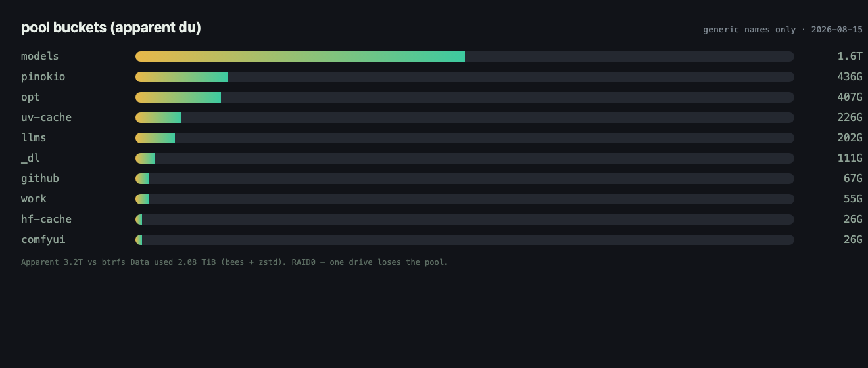Click the opt usage bar

point(465,97)
